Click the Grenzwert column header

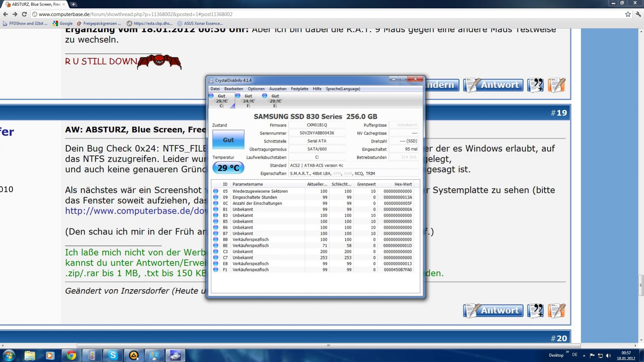(x=365, y=184)
